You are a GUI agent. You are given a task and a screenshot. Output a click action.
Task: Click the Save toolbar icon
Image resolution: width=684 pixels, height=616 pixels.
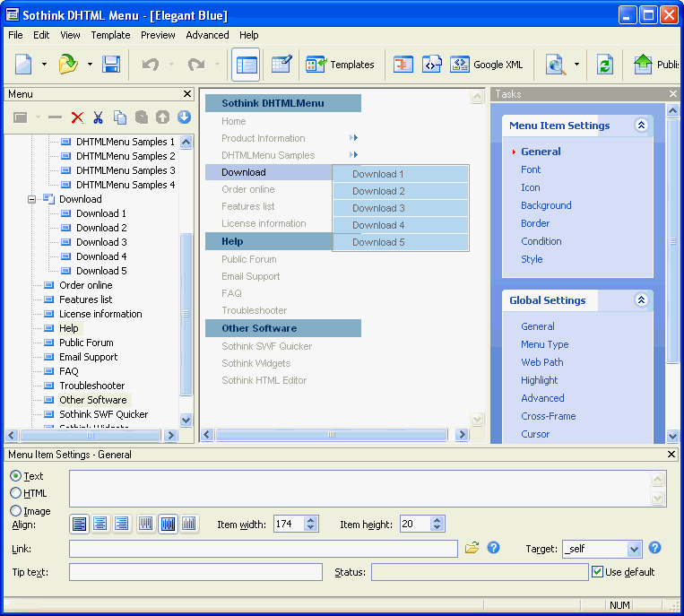click(x=111, y=65)
